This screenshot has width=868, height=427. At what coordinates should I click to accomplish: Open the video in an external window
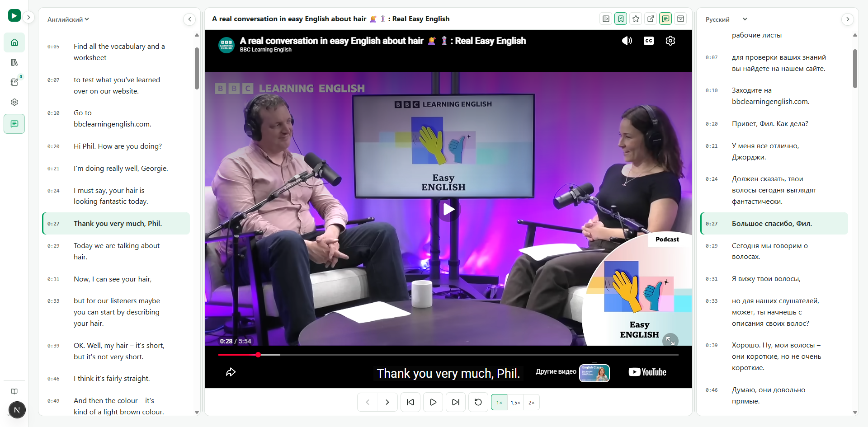(651, 19)
